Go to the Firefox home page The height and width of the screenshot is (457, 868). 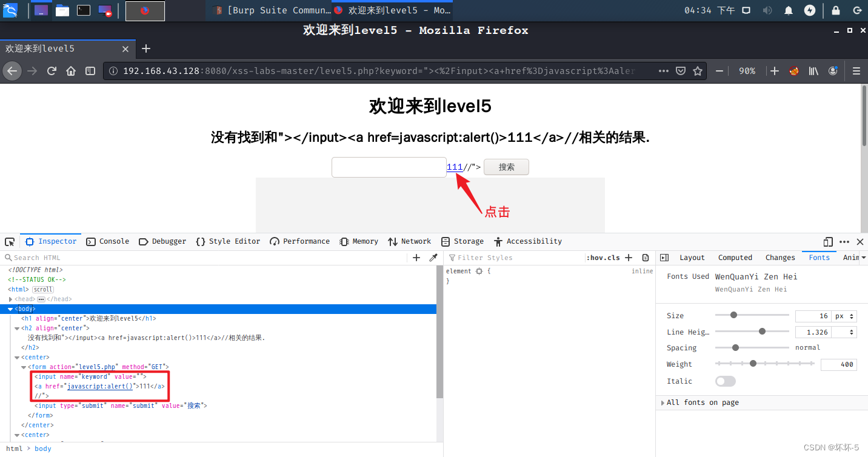(71, 71)
